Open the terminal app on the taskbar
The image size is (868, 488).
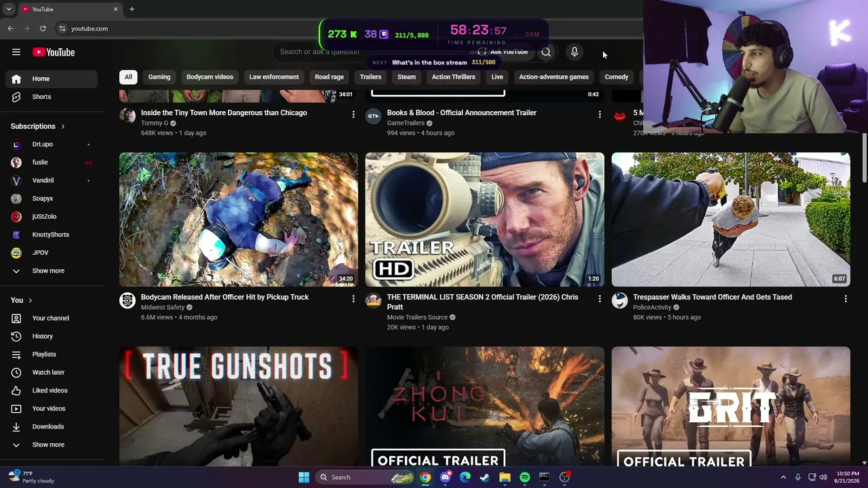point(545,477)
